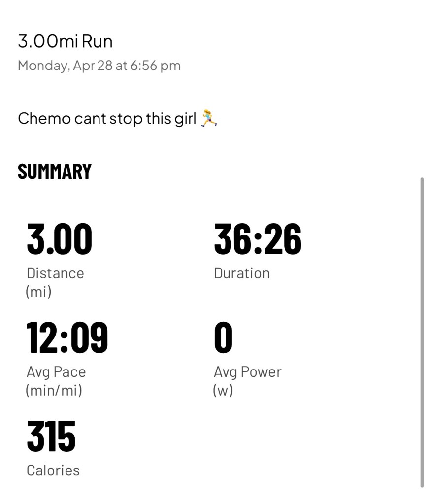This screenshot has height=504, width=427.
Task: Click the "(mi)" unit under Distance
Action: [x=38, y=292]
